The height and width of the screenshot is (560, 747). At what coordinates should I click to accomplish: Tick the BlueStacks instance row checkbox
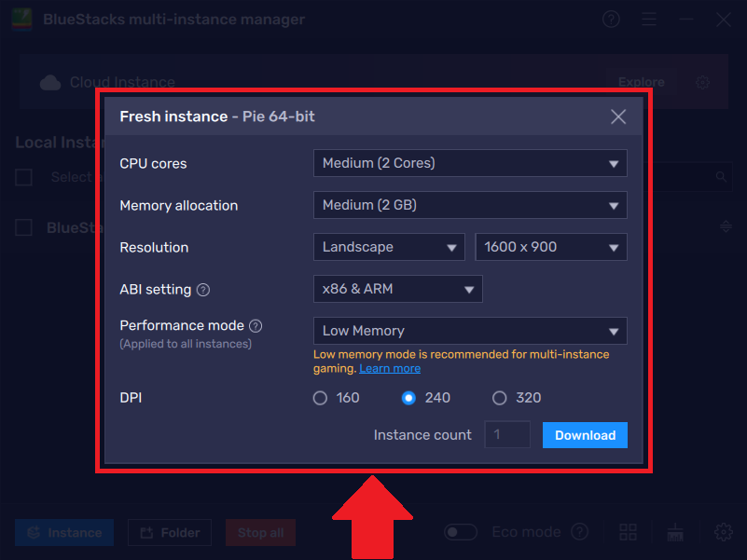pos(24,227)
